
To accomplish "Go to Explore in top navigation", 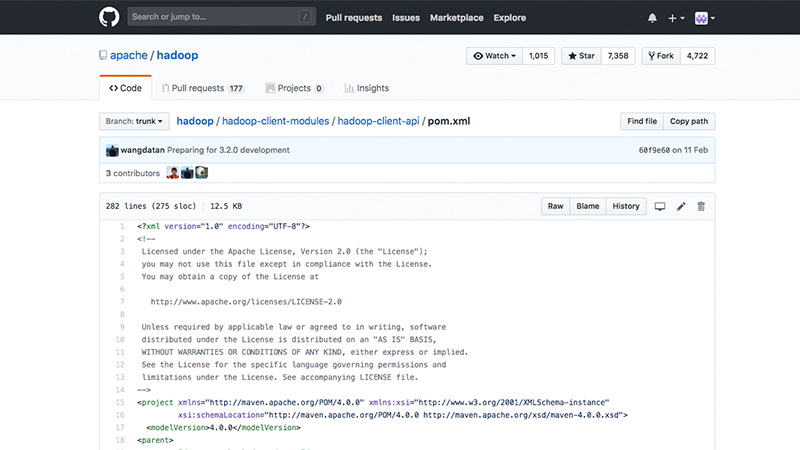I will click(509, 17).
